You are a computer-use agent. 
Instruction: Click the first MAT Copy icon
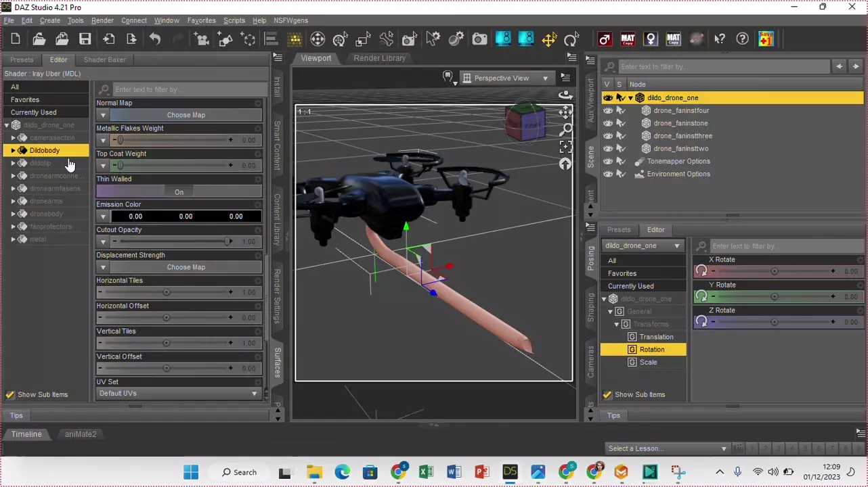pyautogui.click(x=628, y=39)
